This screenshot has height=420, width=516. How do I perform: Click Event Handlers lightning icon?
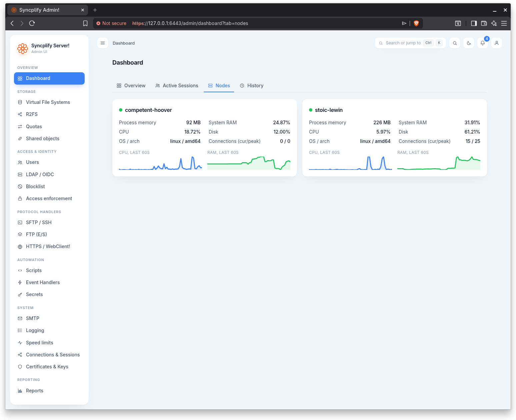pos(20,282)
